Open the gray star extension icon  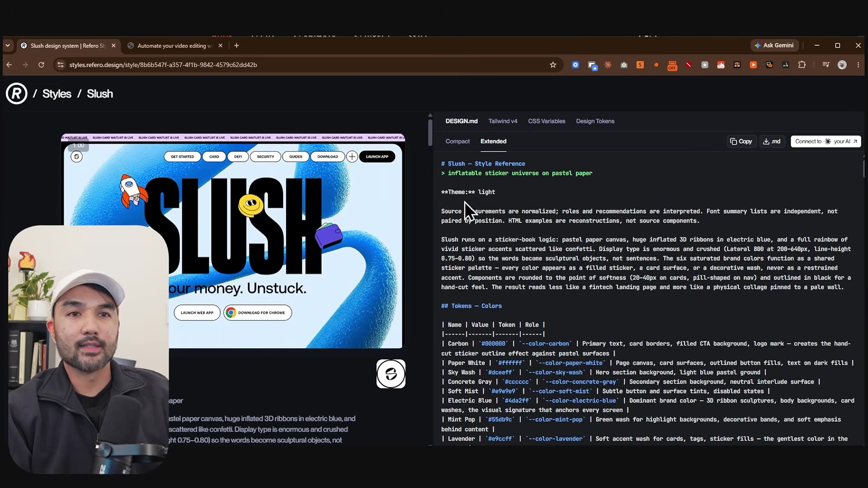coord(704,65)
